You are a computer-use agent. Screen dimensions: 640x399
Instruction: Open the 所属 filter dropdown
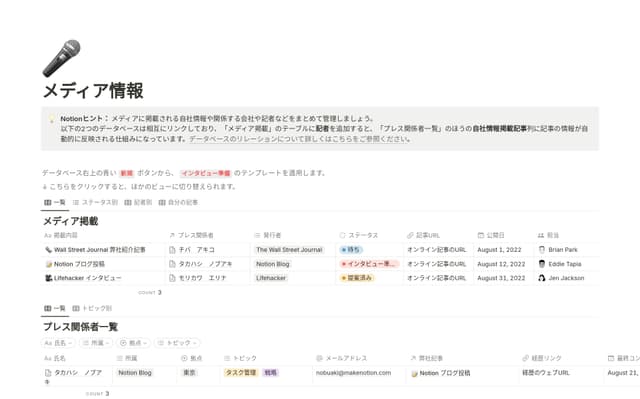pyautogui.click(x=96, y=343)
